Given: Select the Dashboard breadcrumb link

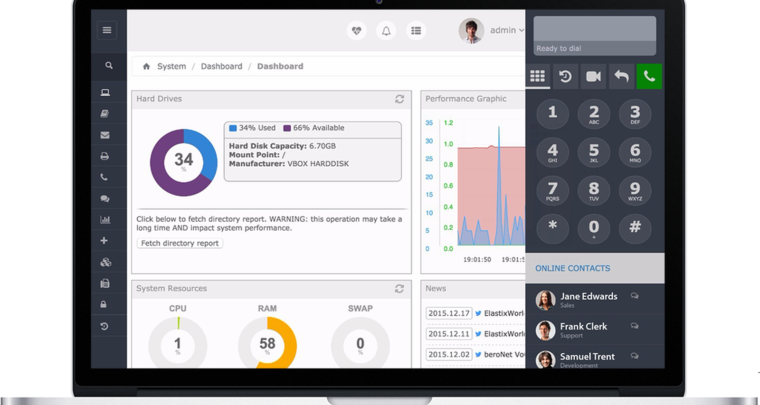Looking at the screenshot, I should coord(221,67).
